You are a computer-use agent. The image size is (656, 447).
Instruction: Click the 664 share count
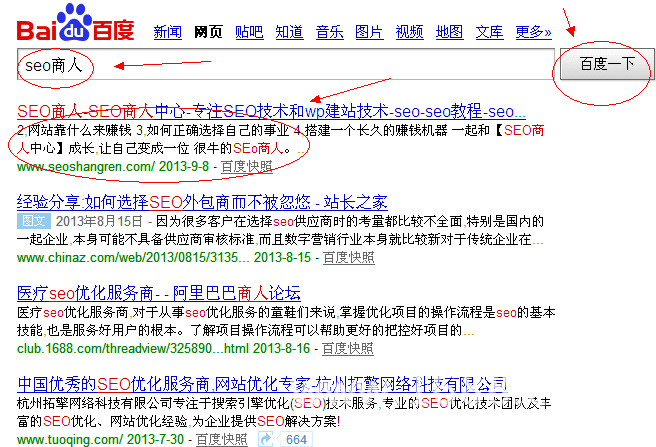click(x=296, y=439)
